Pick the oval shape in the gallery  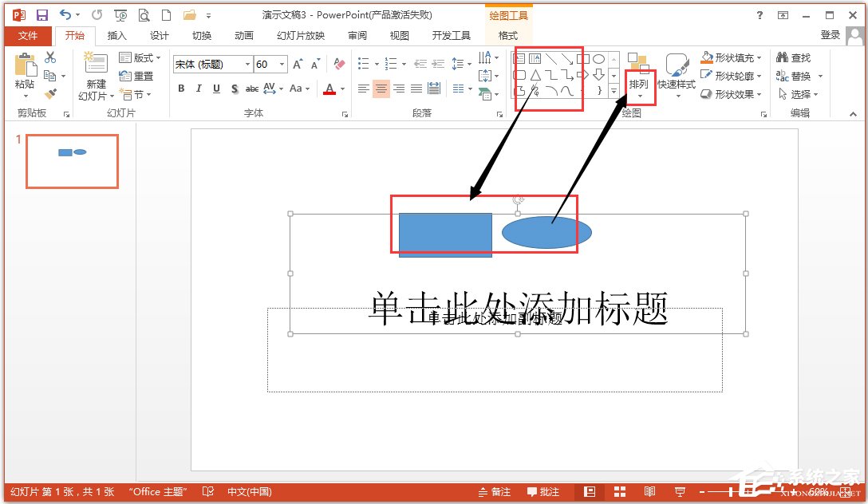(598, 59)
